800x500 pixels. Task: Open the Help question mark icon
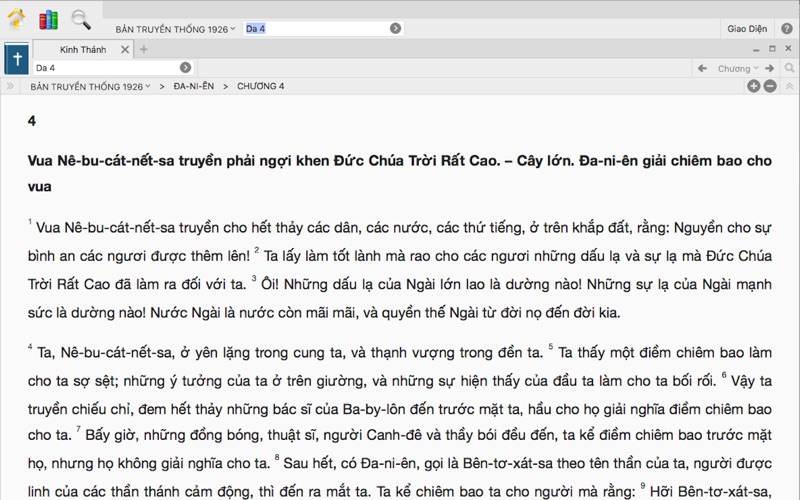click(x=787, y=29)
